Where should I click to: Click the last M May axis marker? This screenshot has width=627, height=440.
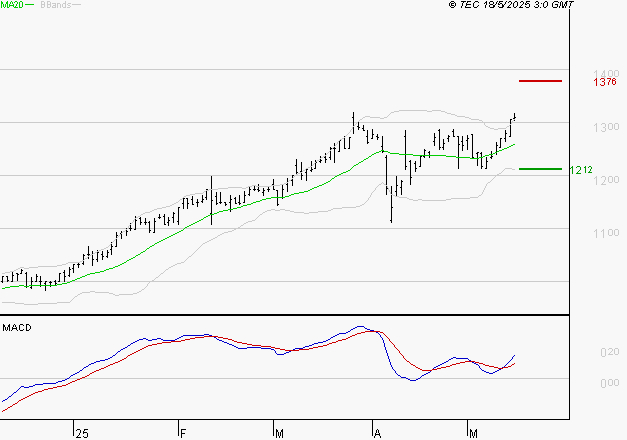[x=473, y=434]
